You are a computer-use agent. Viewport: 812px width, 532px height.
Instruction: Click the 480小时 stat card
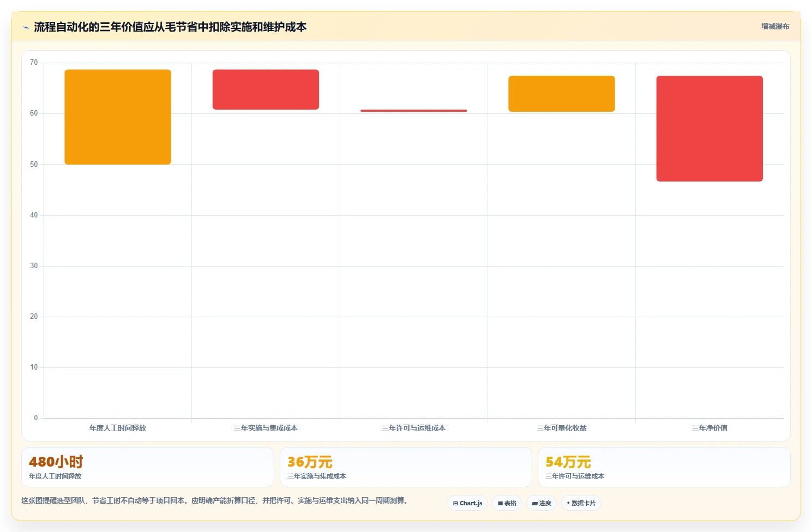point(147,467)
